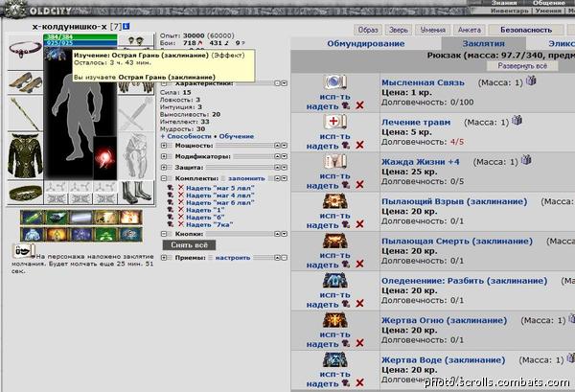
Task: Click the red orb shield slot
Action: pyautogui.click(x=104, y=158)
